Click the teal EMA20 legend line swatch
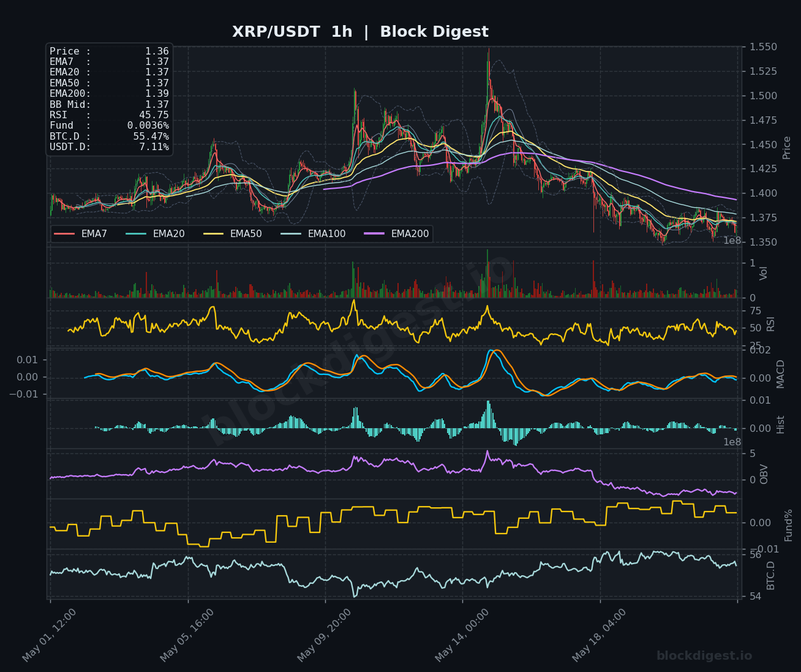Image resolution: width=801 pixels, height=672 pixels. coord(136,234)
